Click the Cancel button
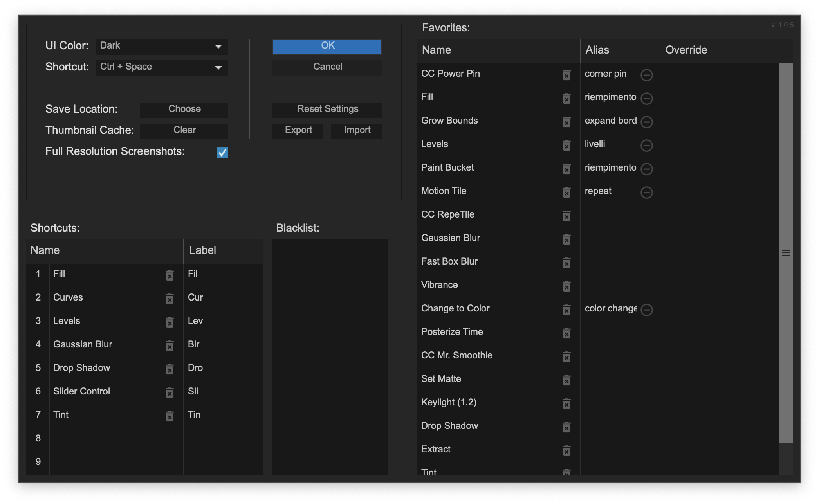819x504 pixels. pyautogui.click(x=327, y=67)
